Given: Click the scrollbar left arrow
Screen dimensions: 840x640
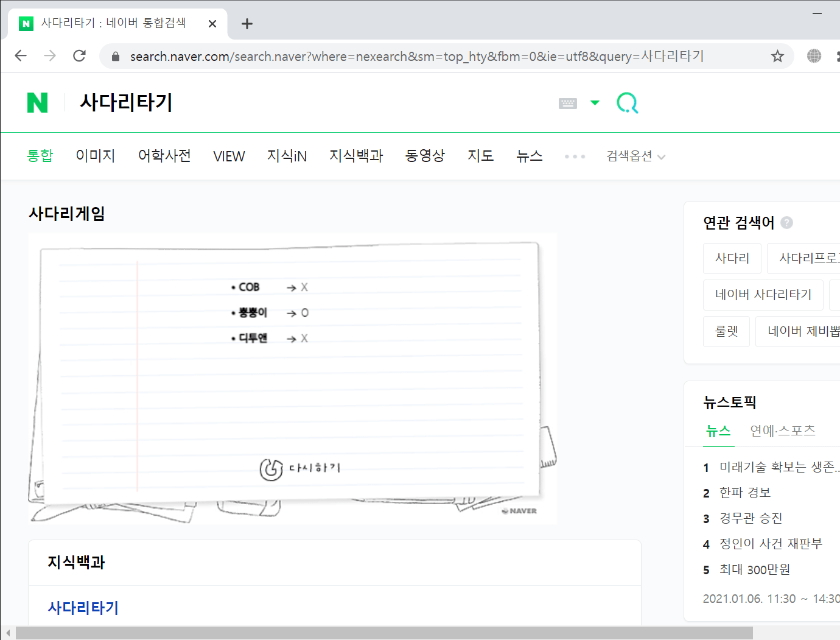Looking at the screenshot, I should (x=8, y=633).
